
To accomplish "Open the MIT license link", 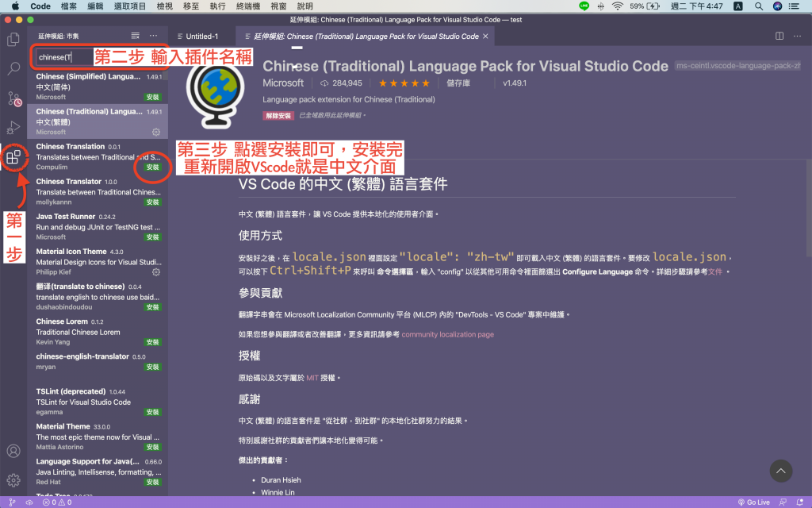I will tap(312, 378).
